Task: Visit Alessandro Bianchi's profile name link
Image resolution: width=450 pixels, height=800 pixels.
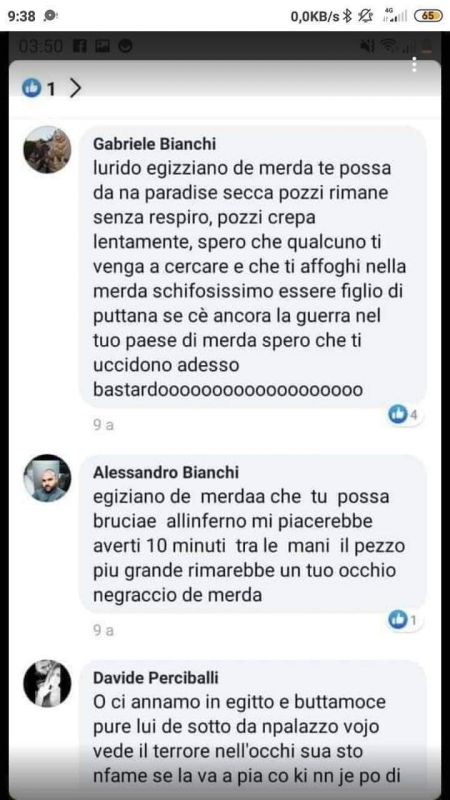Action: 166,472
